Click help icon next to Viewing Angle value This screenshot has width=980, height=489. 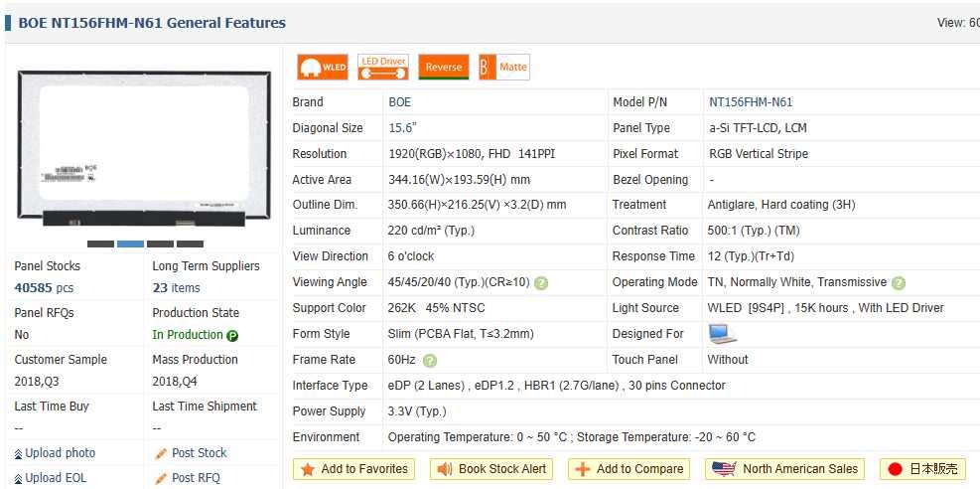click(x=541, y=283)
